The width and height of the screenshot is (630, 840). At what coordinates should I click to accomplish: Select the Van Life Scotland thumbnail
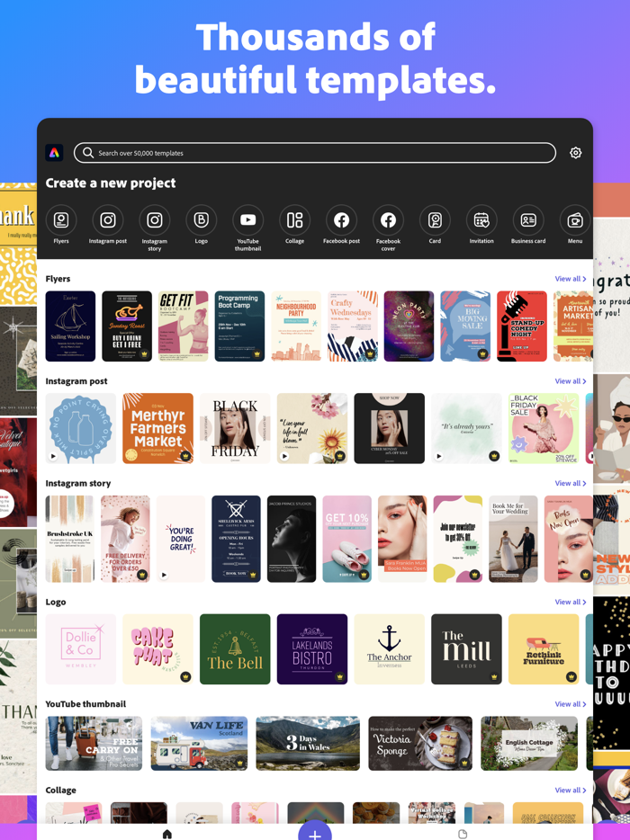point(199,744)
